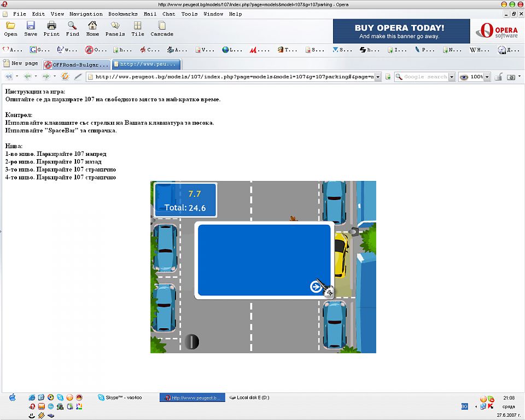Viewport: 525px width, 420px height.
Task: Cascade windows with the Cascade icon
Action: [x=162, y=28]
